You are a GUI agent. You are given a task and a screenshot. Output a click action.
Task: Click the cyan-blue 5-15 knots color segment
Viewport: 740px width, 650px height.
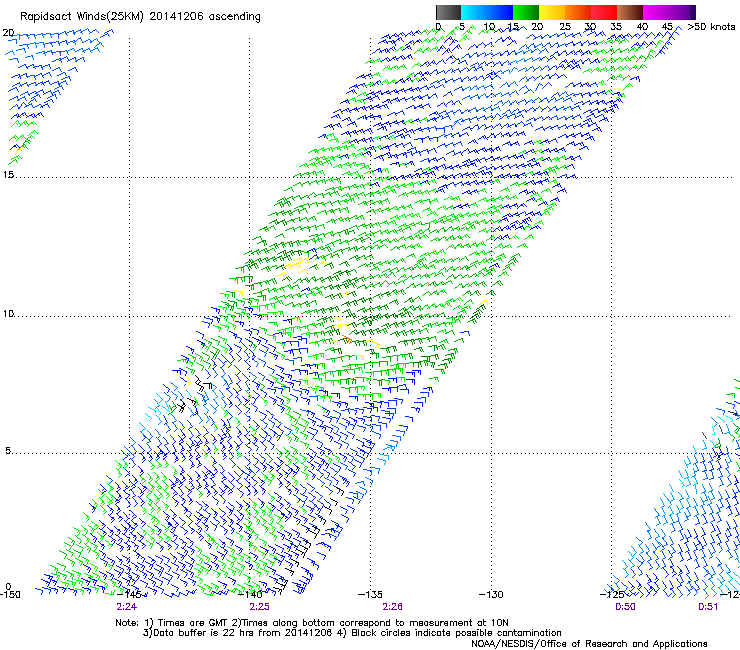[487, 12]
